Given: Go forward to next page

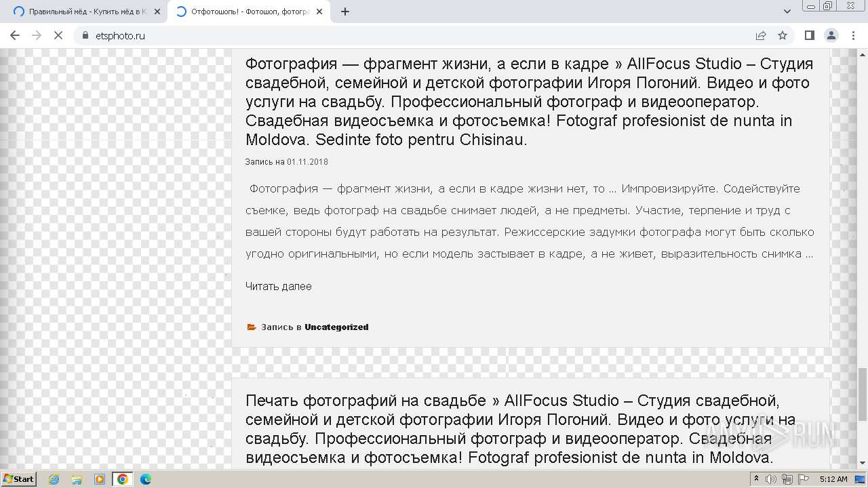Looking at the screenshot, I should click(37, 35).
